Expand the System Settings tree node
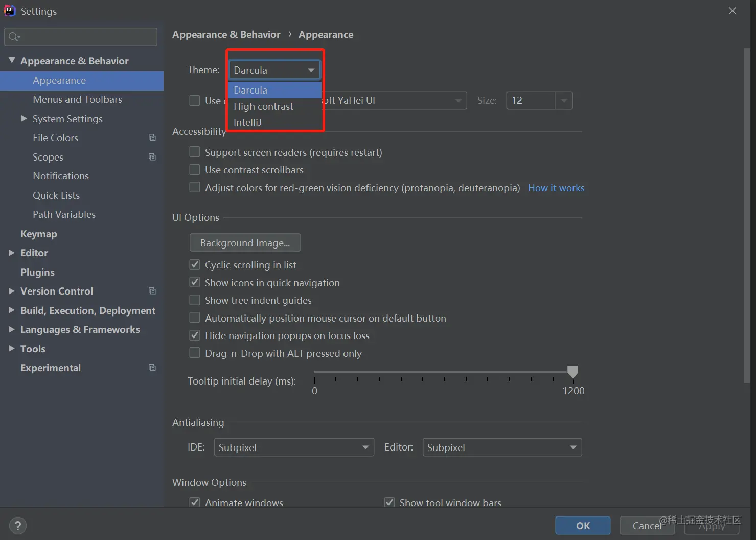 [24, 118]
